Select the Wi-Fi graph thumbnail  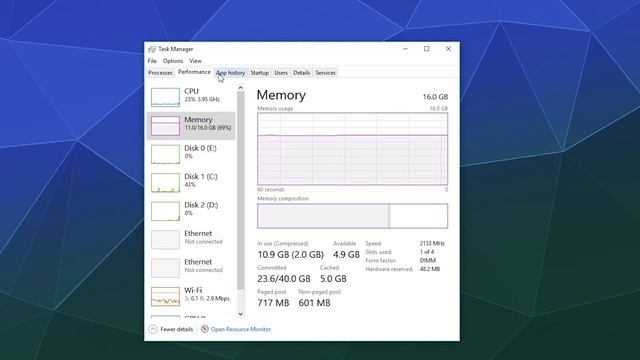tap(165, 297)
